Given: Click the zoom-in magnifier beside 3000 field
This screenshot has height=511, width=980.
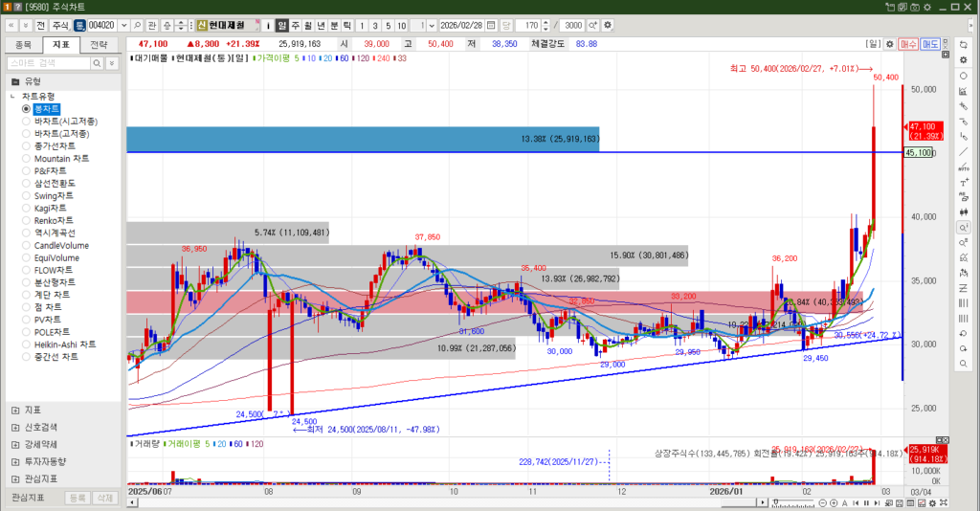Looking at the screenshot, I should click(x=592, y=25).
